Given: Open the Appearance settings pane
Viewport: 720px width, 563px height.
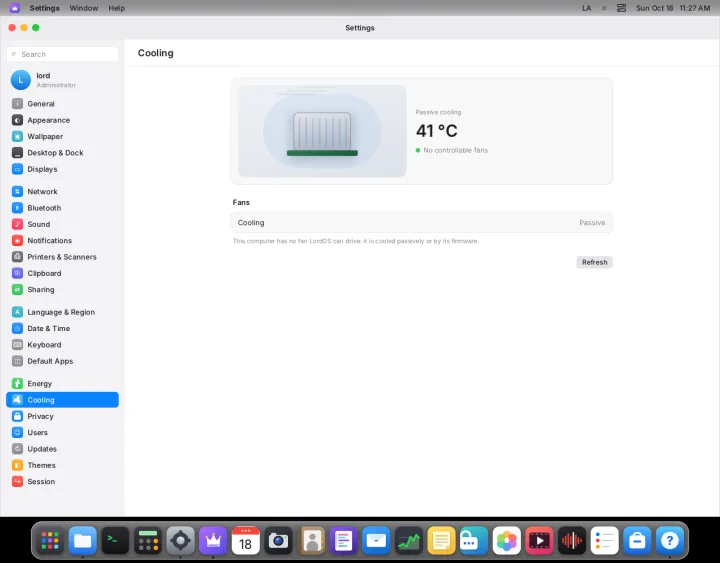Looking at the screenshot, I should (62, 120).
